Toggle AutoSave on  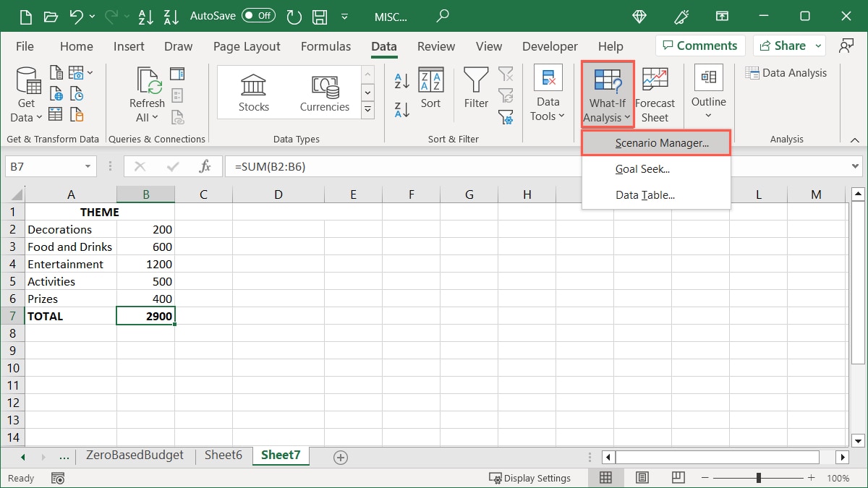click(x=260, y=15)
